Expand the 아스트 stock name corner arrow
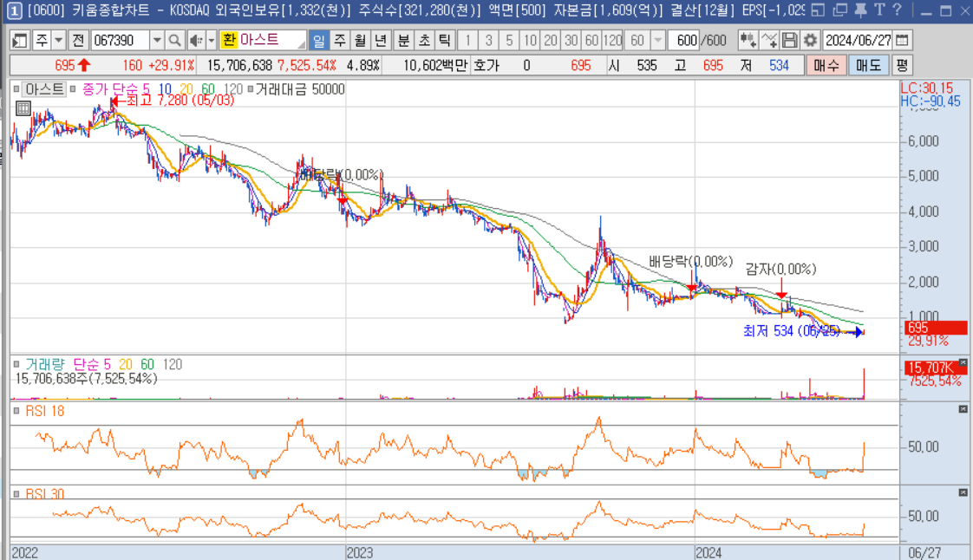The image size is (973, 560). pyautogui.click(x=301, y=45)
